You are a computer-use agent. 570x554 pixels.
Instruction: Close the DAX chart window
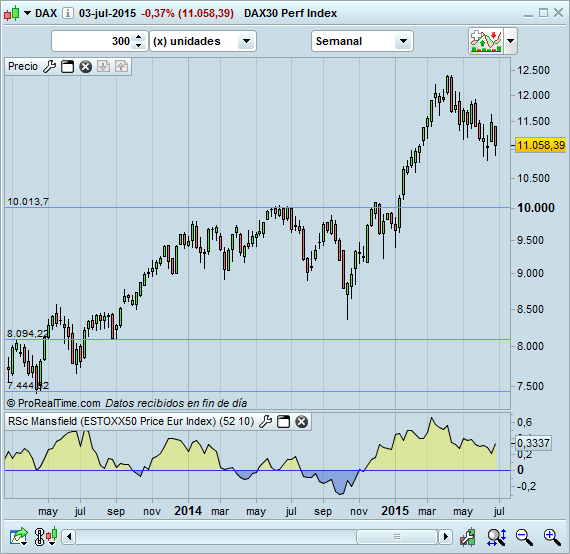[x=558, y=13]
